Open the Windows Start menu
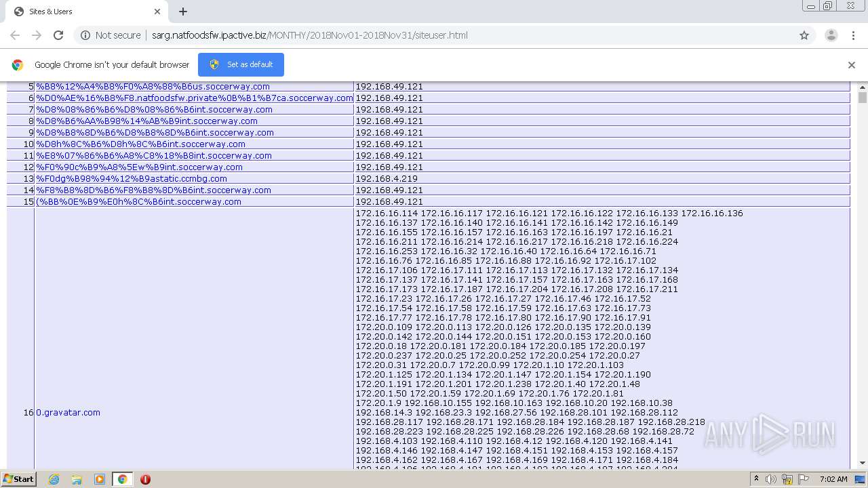The width and height of the screenshot is (868, 488). point(18,479)
